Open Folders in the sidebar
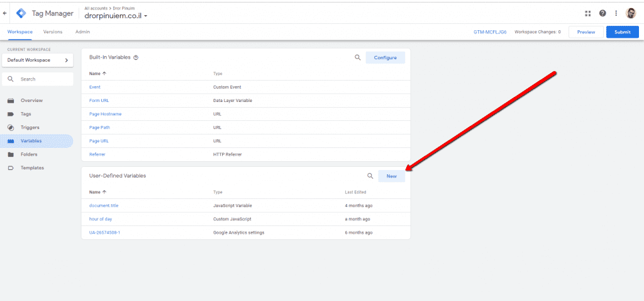Image resolution: width=644 pixels, height=301 pixels. click(x=29, y=155)
